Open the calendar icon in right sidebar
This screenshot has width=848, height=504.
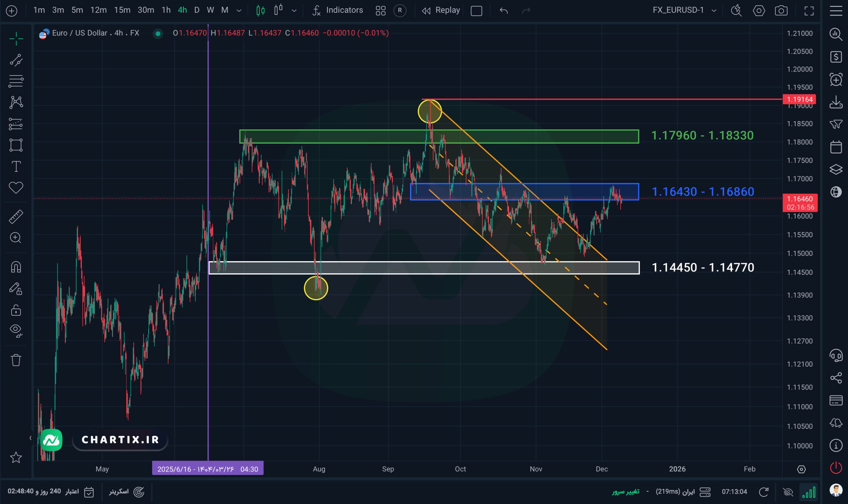836,147
